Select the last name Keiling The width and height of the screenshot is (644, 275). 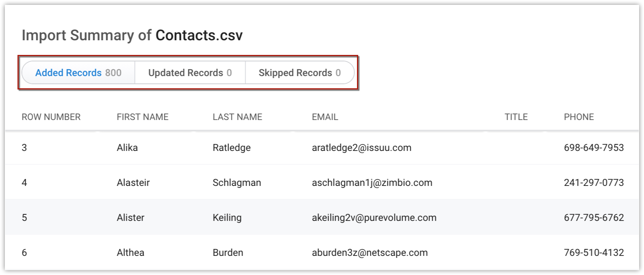[x=227, y=218]
